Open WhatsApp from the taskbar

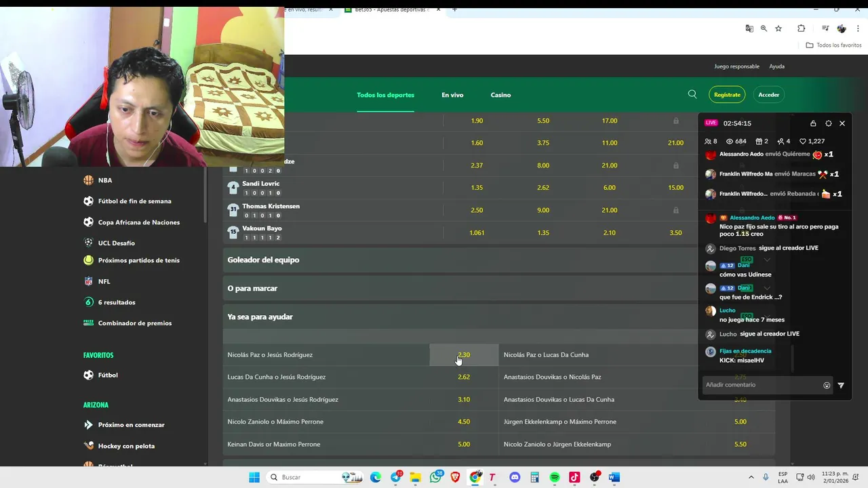435,477
